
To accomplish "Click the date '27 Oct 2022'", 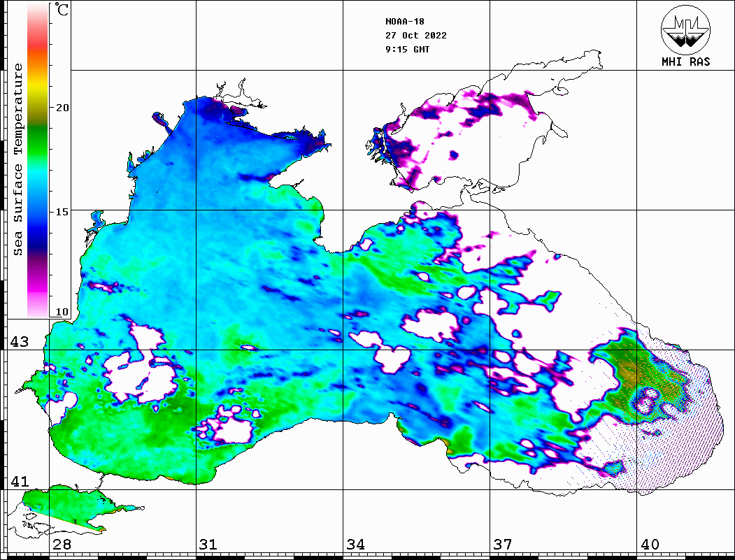I will [416, 36].
